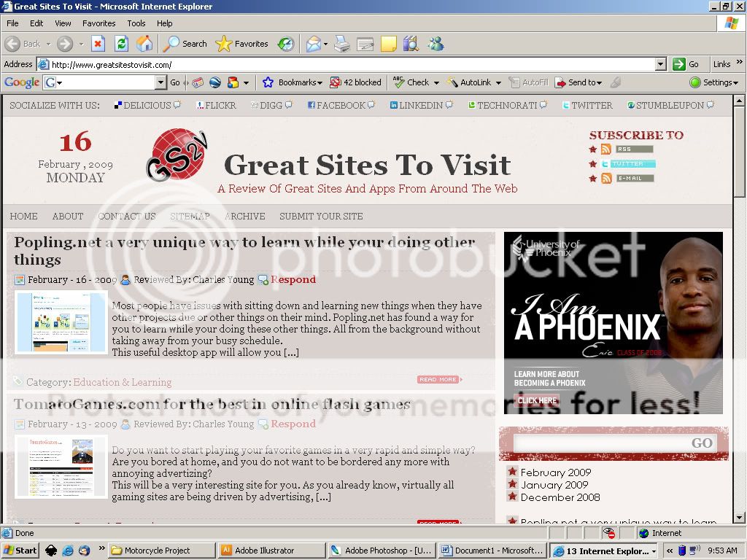Expand the Google search box dropdown
The image size is (747, 560).
coord(160,82)
